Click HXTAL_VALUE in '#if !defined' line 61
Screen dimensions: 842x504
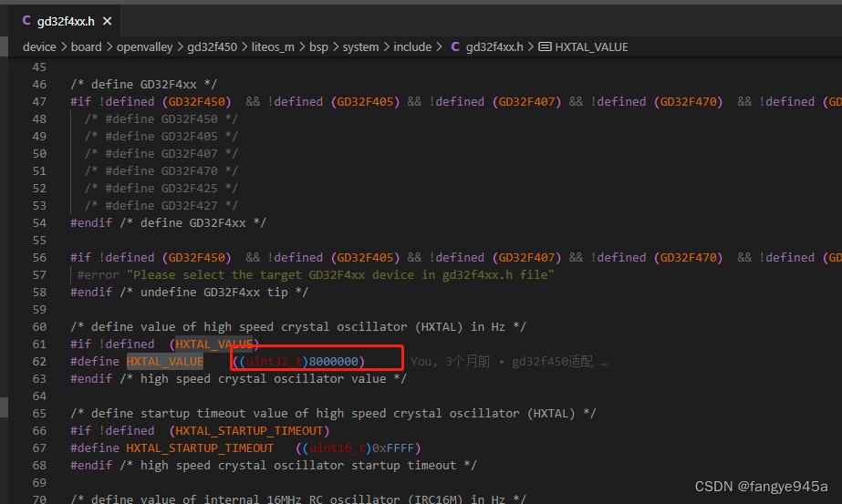[213, 345]
